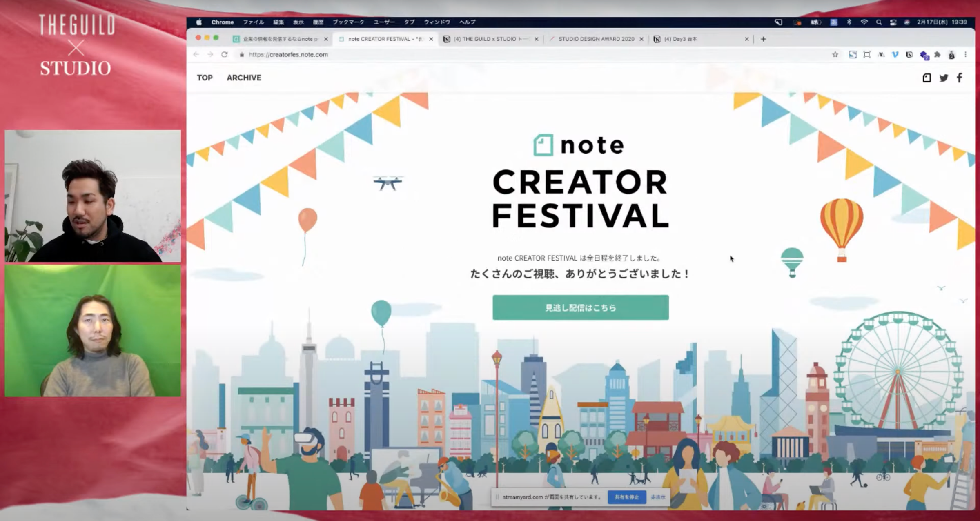980x521 pixels.
Task: Open the 表示 menu
Action: (x=298, y=22)
